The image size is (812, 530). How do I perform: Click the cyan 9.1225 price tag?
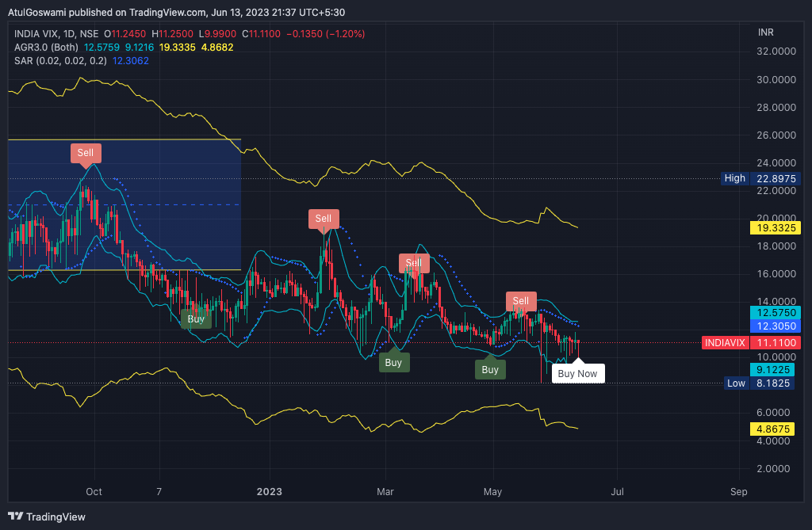point(772,369)
